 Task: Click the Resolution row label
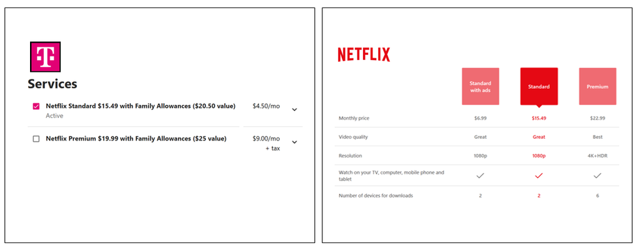pyautogui.click(x=350, y=156)
